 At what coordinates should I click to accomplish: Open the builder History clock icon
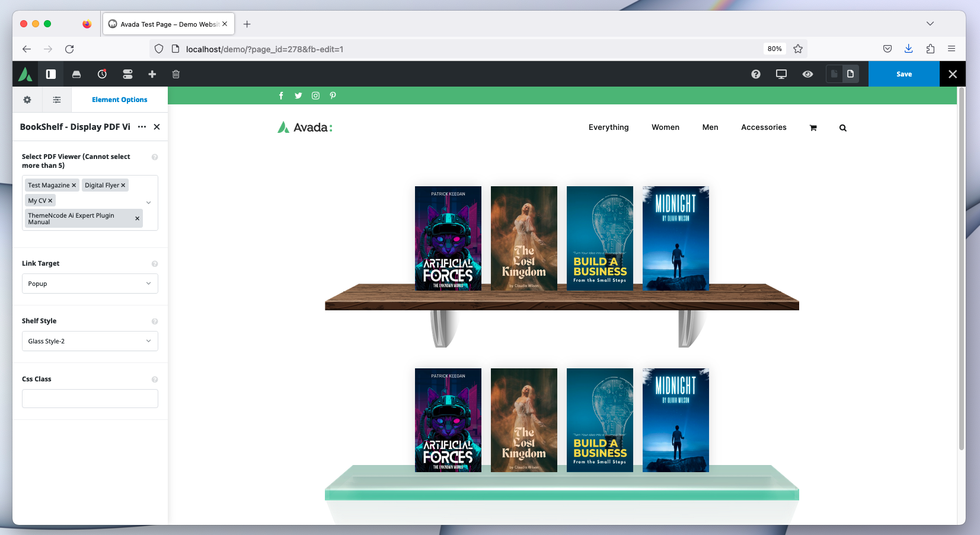pos(102,74)
